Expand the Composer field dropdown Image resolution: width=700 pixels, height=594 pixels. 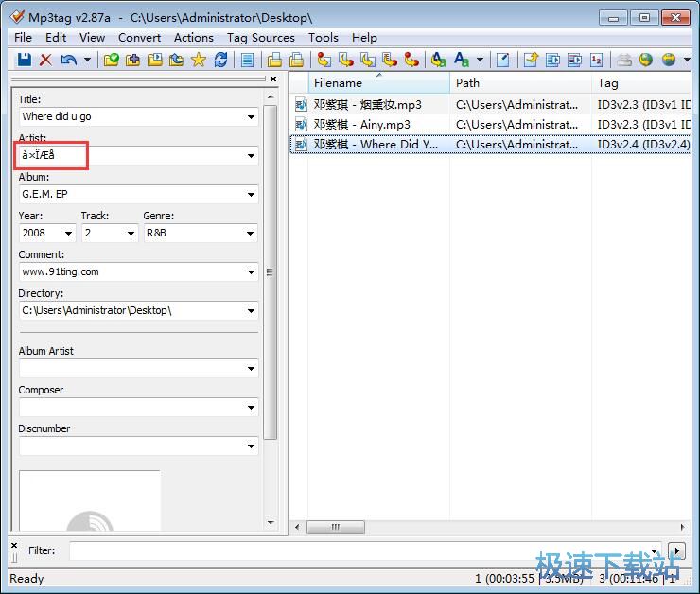click(251, 408)
